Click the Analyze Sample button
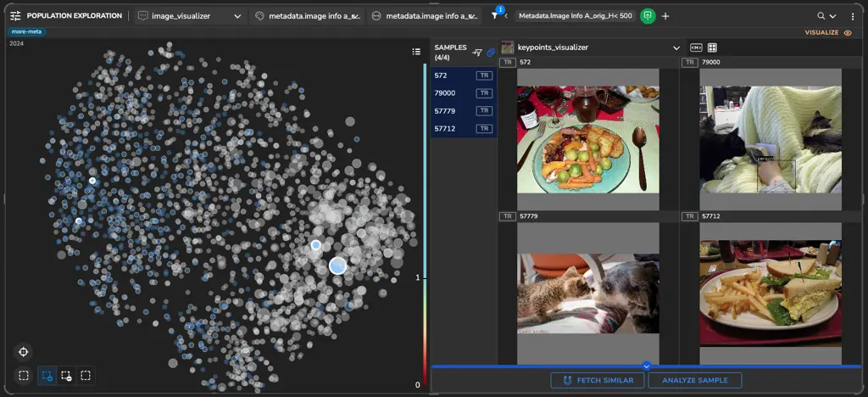 click(694, 380)
